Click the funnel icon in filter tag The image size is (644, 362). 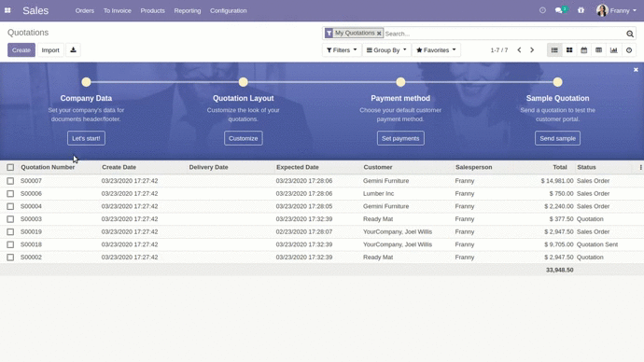(x=329, y=33)
